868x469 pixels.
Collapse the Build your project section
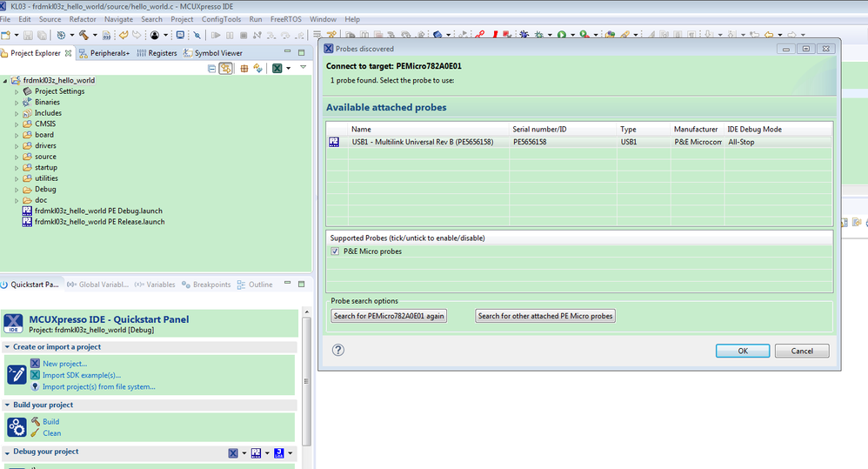7,405
